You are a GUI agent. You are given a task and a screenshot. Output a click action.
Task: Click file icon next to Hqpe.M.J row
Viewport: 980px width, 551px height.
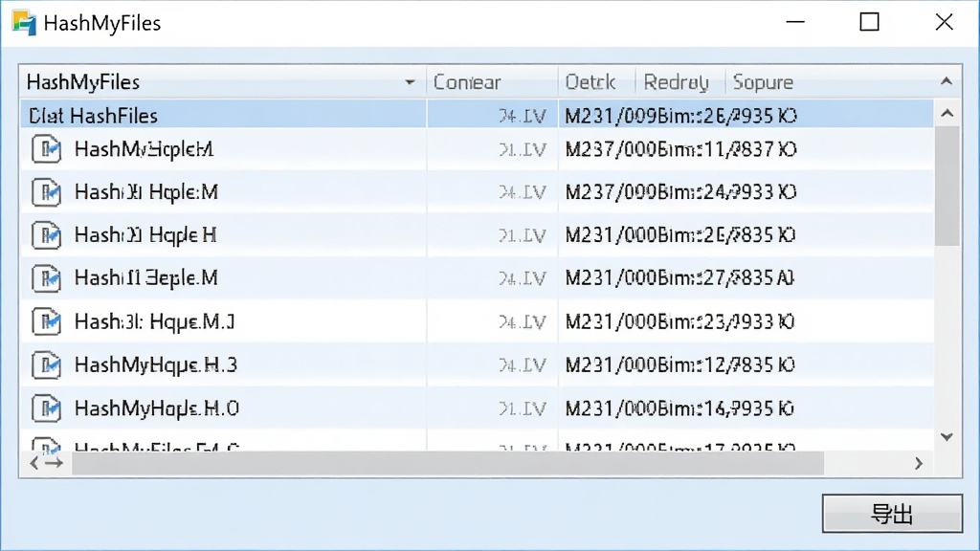tap(46, 321)
